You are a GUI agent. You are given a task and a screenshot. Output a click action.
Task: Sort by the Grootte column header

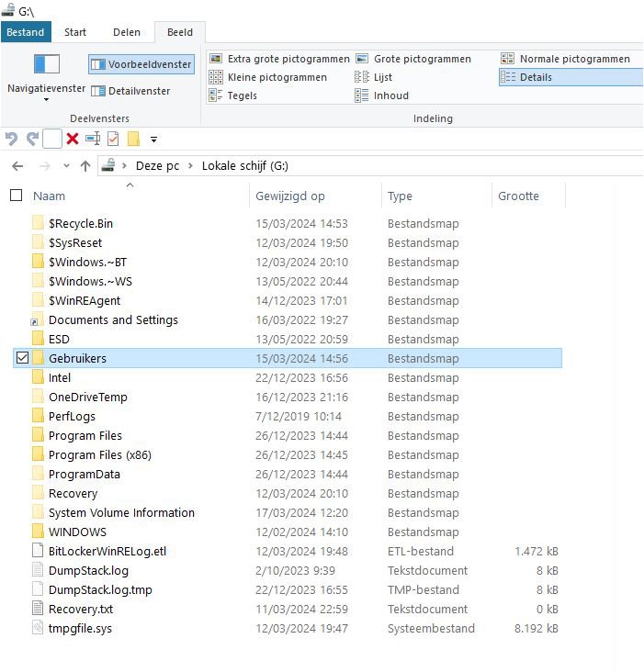coord(518,196)
